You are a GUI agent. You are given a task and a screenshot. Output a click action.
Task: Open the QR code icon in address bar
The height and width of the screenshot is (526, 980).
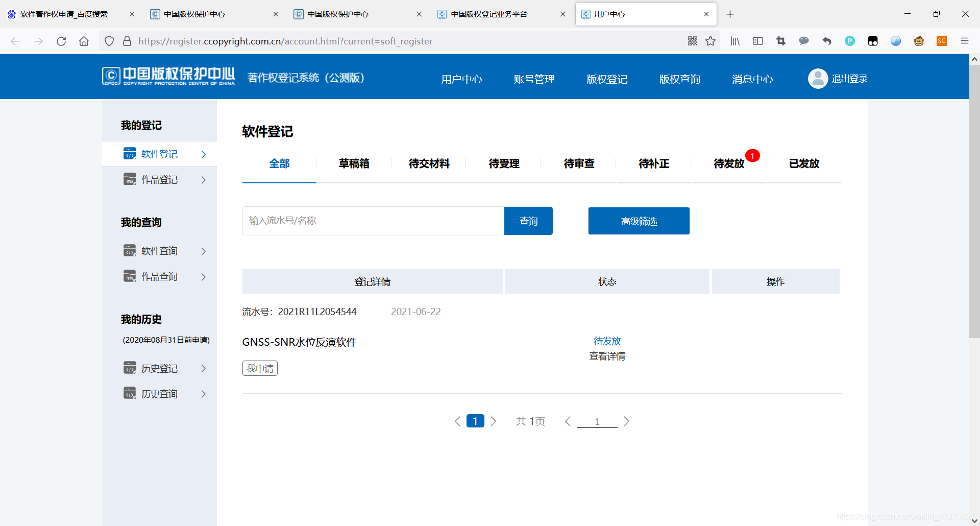(x=693, y=41)
